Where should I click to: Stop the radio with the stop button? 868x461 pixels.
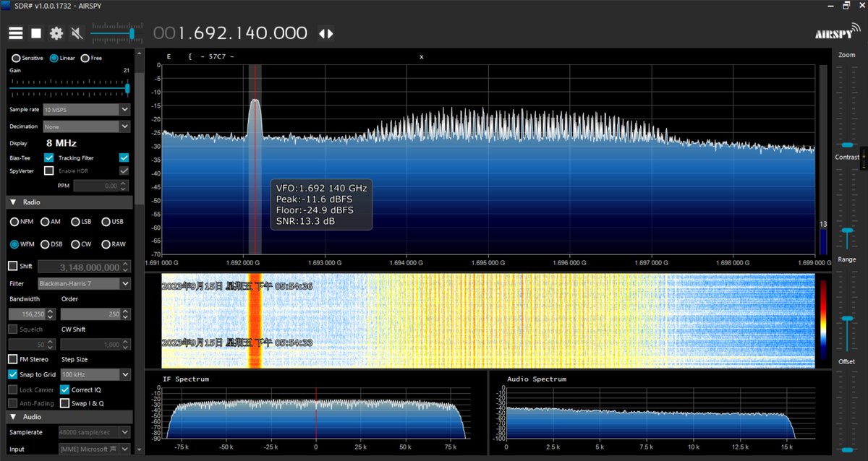tap(36, 33)
